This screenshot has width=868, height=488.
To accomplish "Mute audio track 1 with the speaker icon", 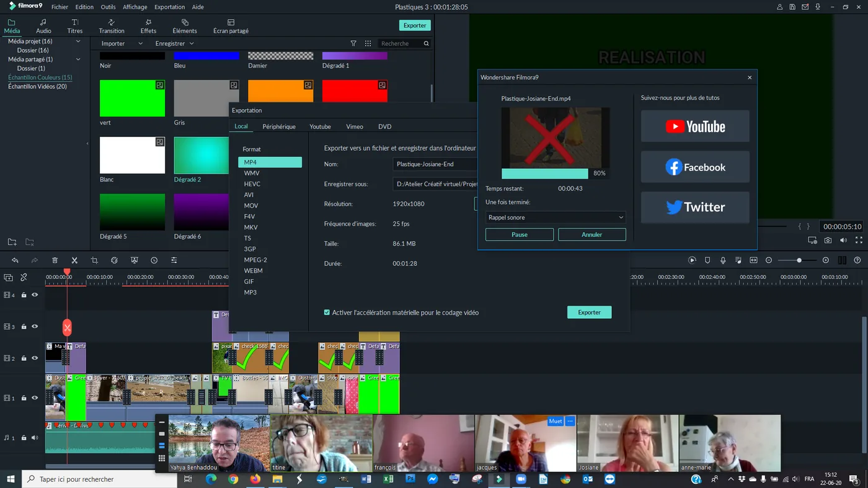I will [35, 438].
